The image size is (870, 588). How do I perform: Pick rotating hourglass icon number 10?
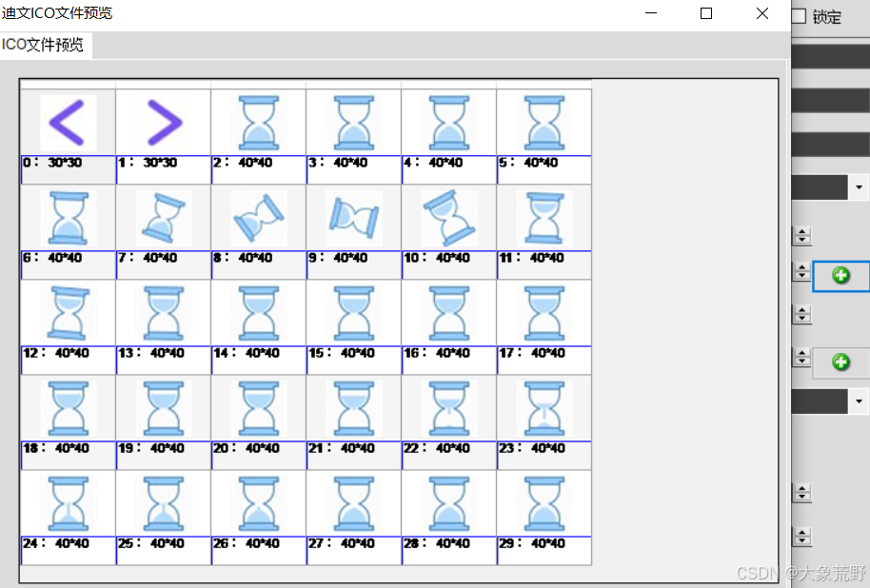click(449, 218)
